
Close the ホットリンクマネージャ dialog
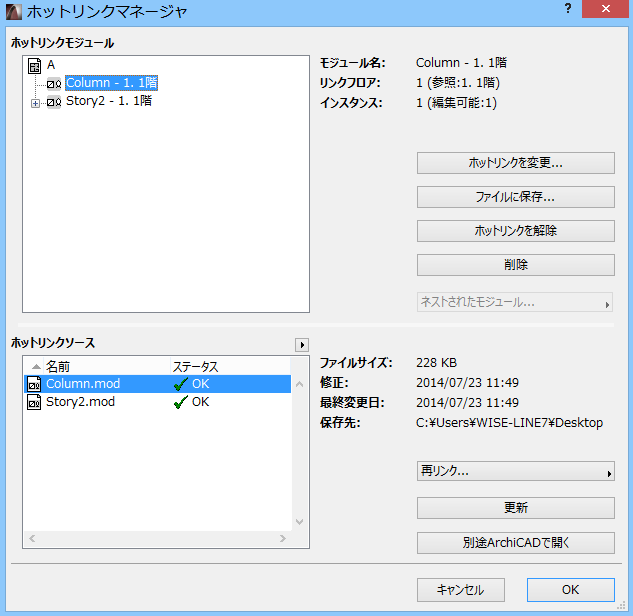605,9
